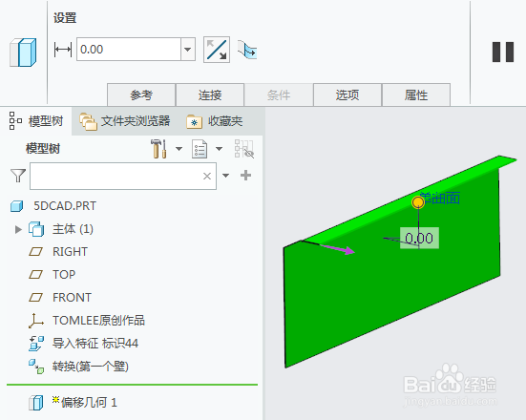Select 转换(第一个壁) feature
526x420 pixels.
point(91,366)
